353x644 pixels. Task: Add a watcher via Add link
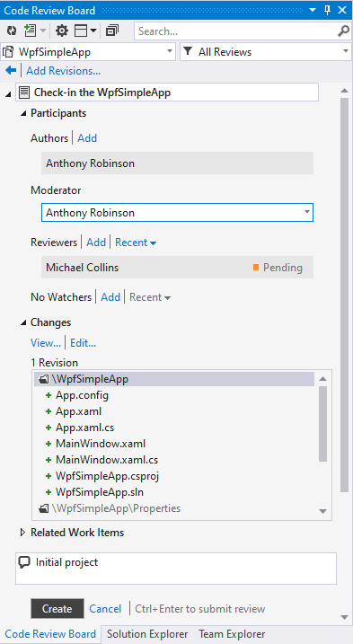click(x=110, y=297)
